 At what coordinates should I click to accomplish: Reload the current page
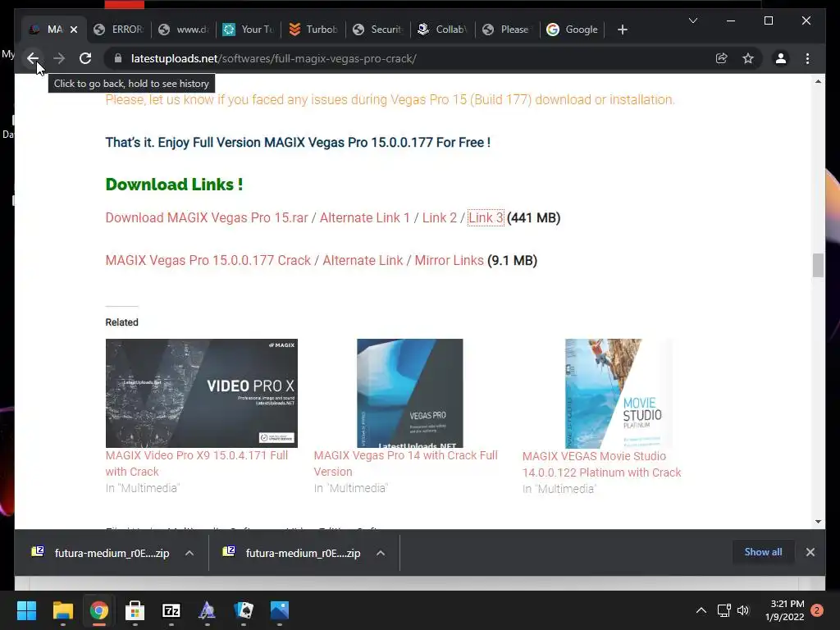pos(85,58)
